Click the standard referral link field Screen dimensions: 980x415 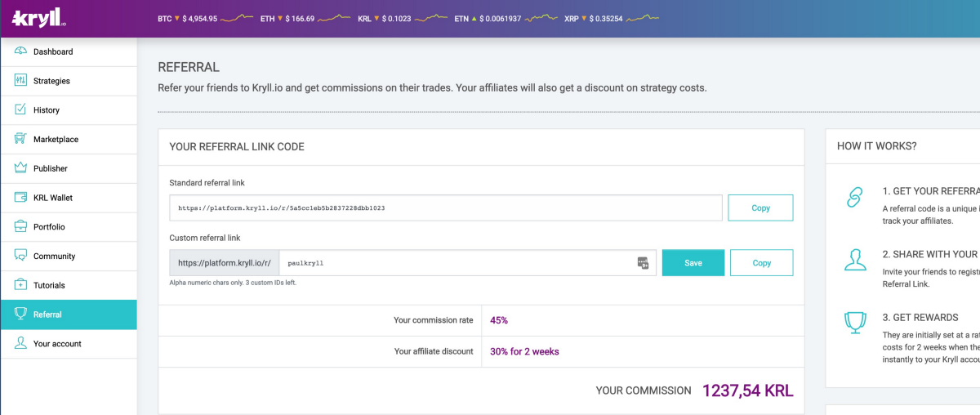tap(446, 207)
